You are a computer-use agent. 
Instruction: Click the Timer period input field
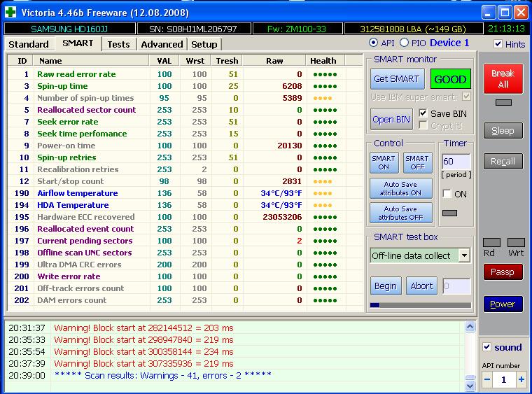click(456, 162)
